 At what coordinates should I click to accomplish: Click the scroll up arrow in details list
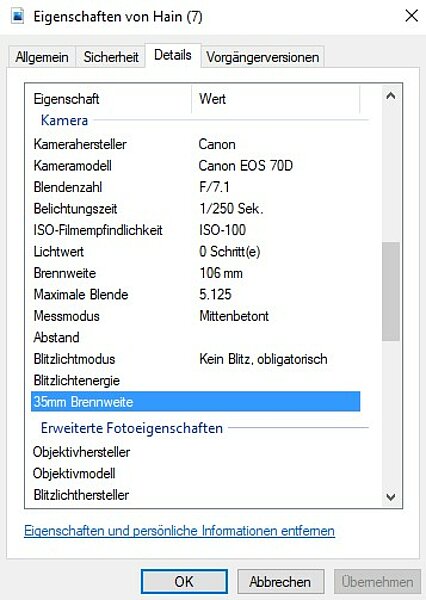tap(391, 96)
